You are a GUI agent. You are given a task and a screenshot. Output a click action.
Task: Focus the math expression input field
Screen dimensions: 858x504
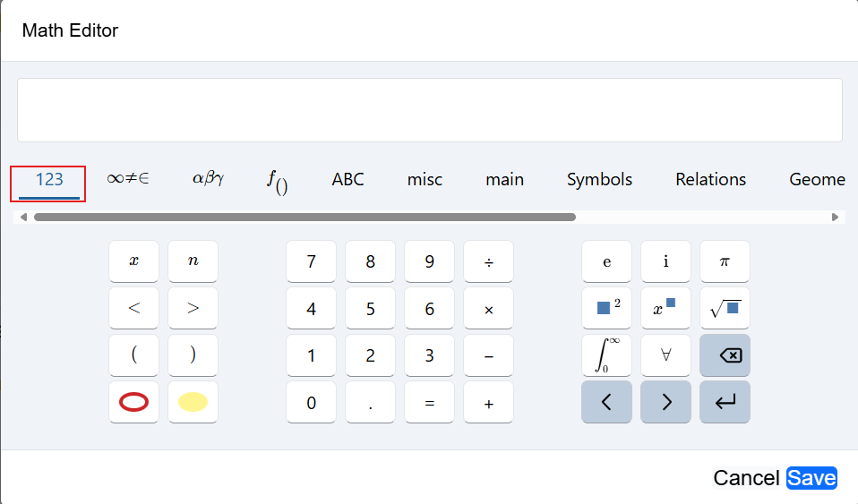[430, 110]
